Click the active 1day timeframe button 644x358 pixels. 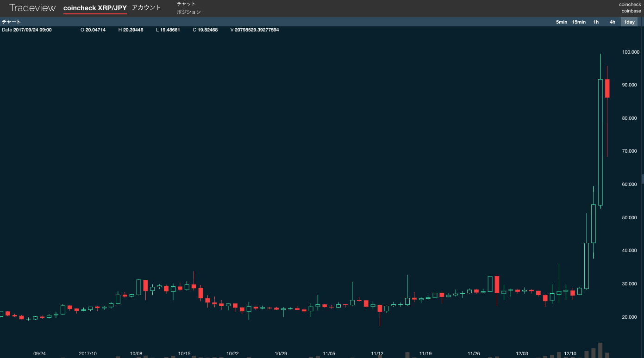[629, 21]
